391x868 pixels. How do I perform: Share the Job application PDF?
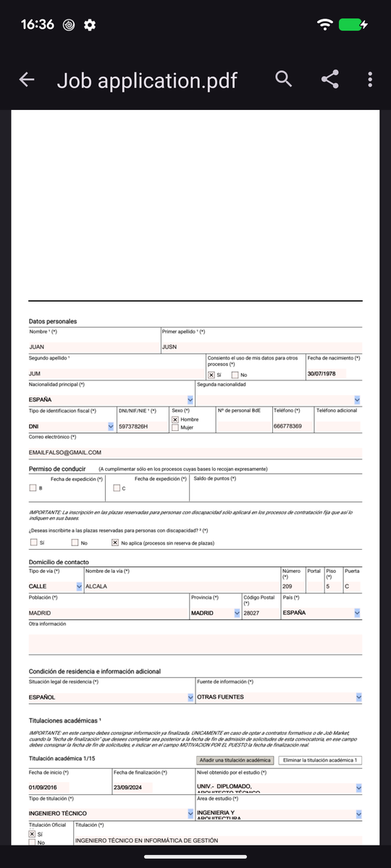(330, 80)
